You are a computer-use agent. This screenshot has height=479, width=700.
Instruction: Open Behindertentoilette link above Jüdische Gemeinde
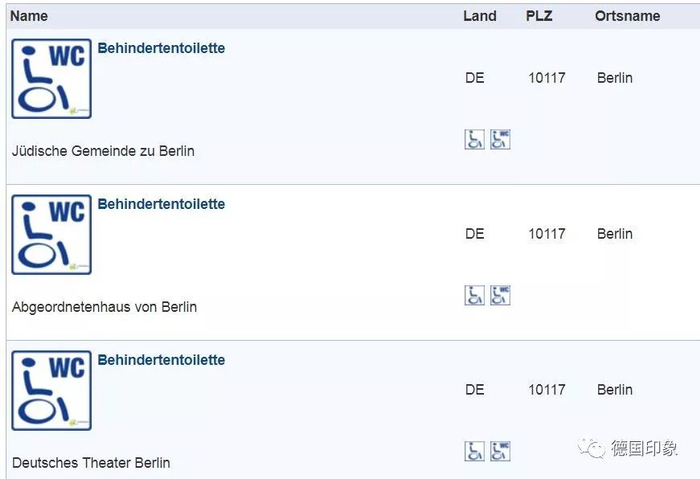coord(161,48)
